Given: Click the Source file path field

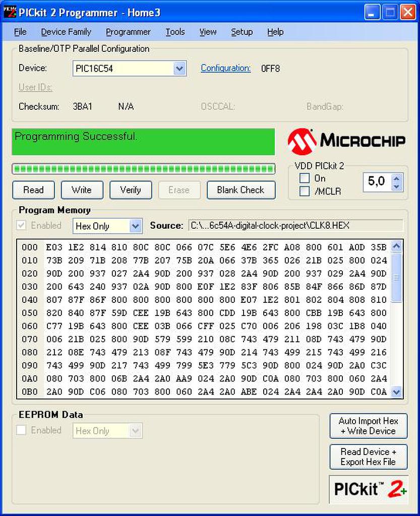Looking at the screenshot, I should pyautogui.click(x=295, y=226).
